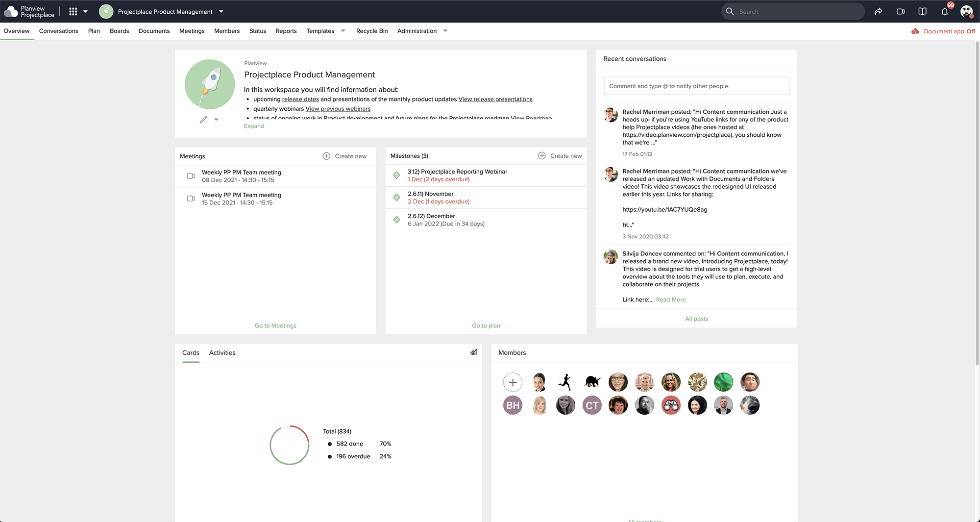980x522 pixels.
Task: Open notifications bell with 99 badge
Action: tap(945, 11)
